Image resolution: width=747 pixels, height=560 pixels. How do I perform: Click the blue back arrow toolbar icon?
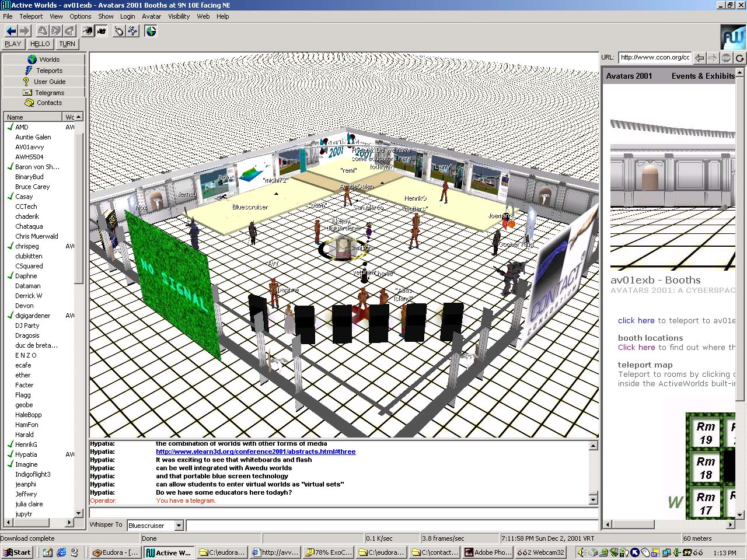click(x=11, y=31)
